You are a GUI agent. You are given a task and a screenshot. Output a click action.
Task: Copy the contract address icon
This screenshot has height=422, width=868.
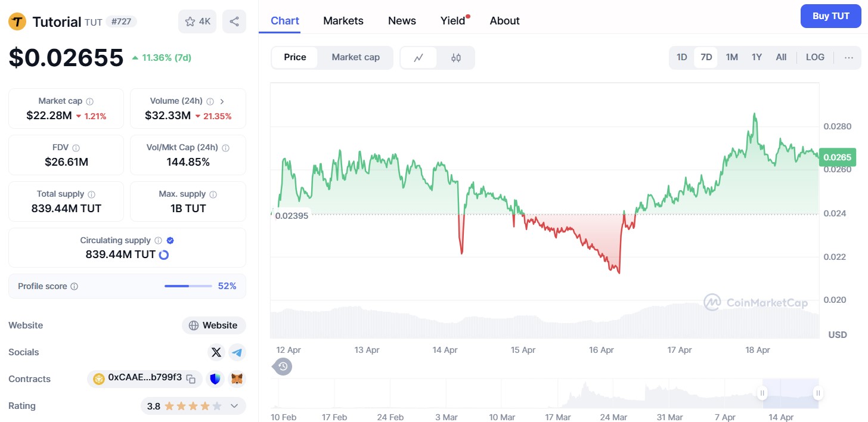pyautogui.click(x=191, y=378)
